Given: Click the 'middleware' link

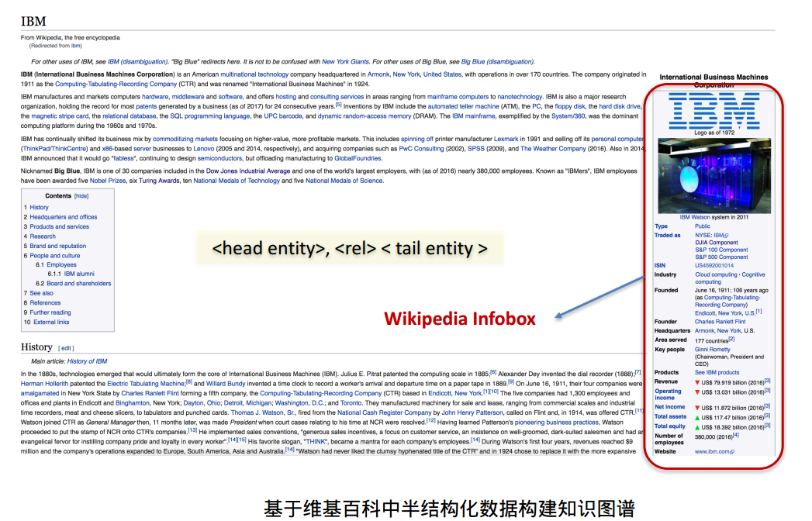Looking at the screenshot, I should click(188, 97).
